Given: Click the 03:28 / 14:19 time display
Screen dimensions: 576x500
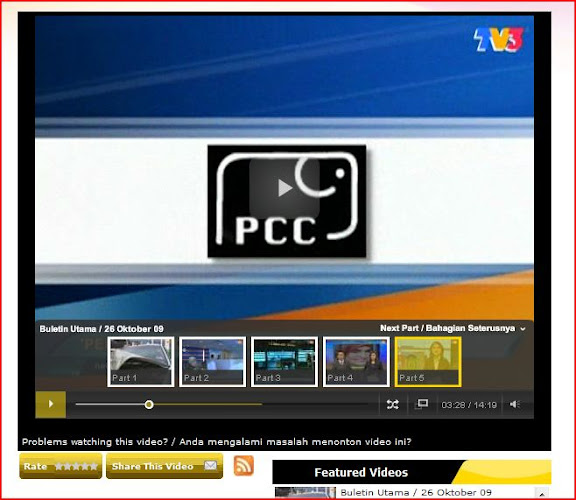Looking at the screenshot, I should 469,405.
